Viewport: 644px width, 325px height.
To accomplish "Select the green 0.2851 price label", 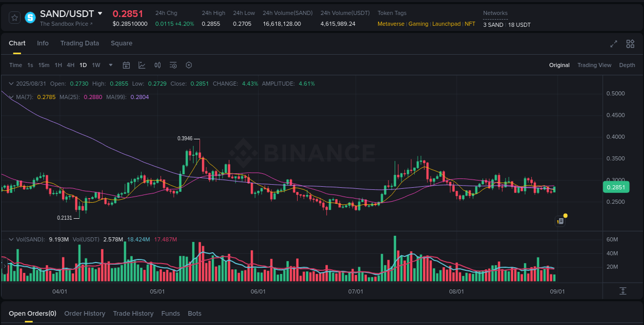I will [616, 187].
